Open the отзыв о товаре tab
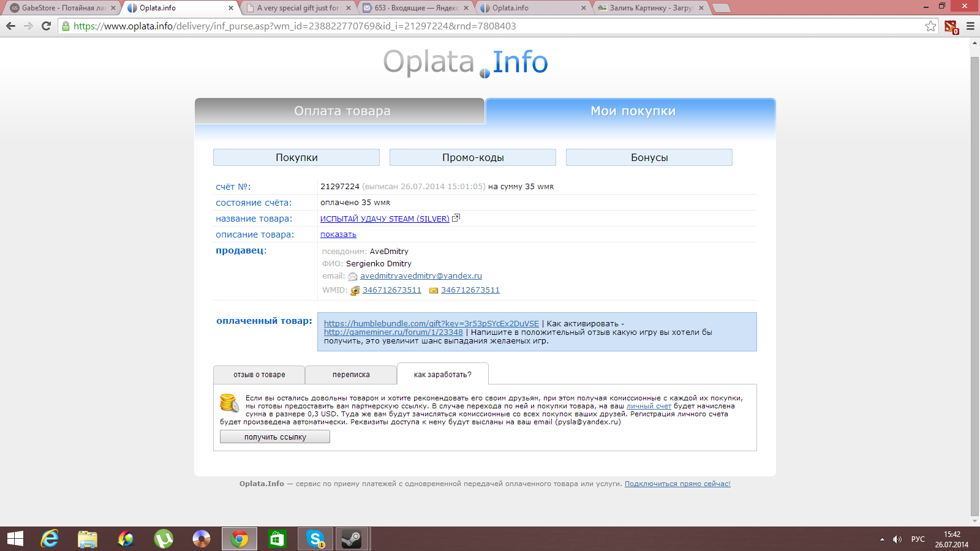This screenshot has width=980, height=551. tap(259, 375)
